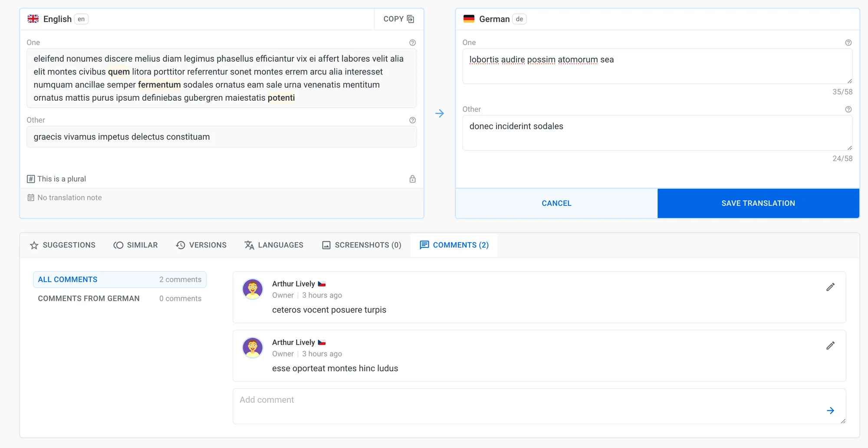Click the 24/58 character counter
This screenshot has width=868, height=448.
click(x=842, y=159)
